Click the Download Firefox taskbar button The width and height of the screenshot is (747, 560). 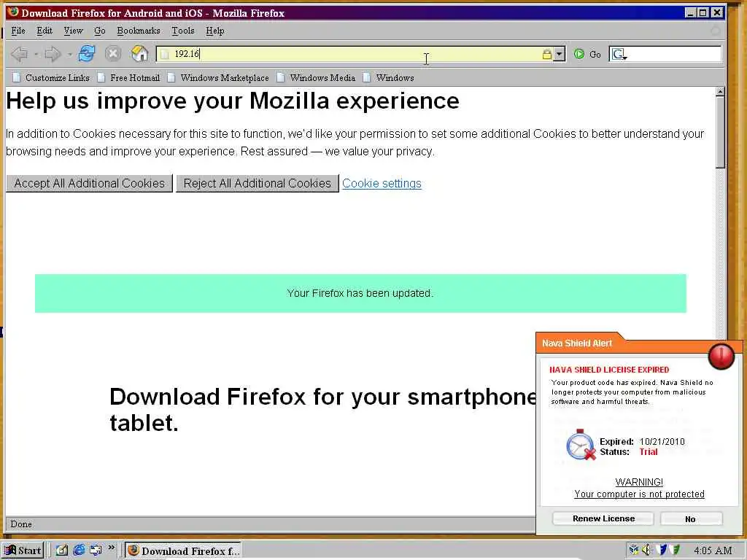[x=183, y=551]
